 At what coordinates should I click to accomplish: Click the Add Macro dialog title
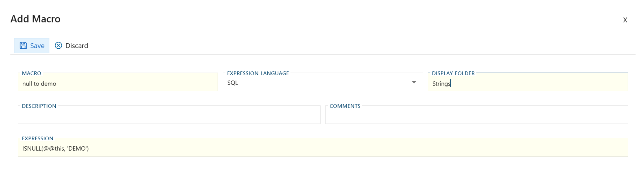coord(35,18)
